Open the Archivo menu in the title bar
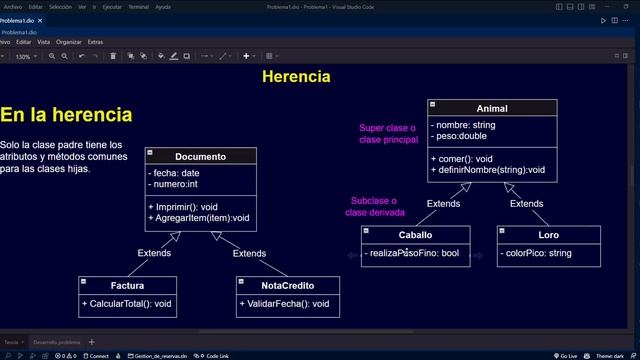Image resolution: width=640 pixels, height=360 pixels. [13, 7]
